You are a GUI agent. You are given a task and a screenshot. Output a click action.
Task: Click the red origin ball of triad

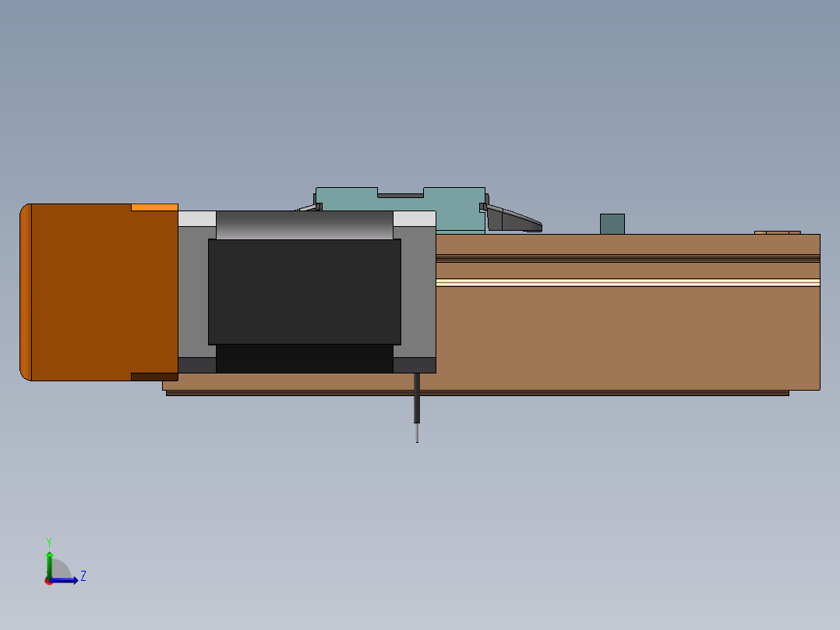point(48,581)
